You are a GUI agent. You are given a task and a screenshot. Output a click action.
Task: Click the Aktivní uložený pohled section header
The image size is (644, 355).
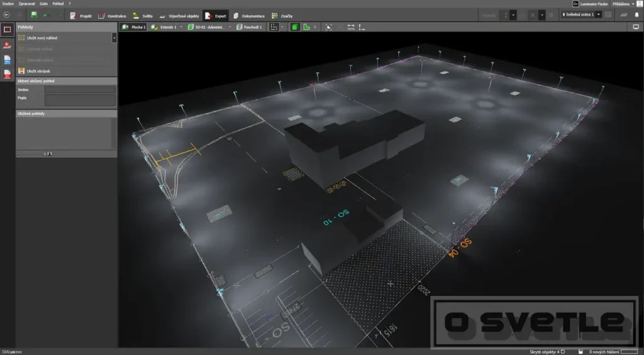click(x=67, y=81)
